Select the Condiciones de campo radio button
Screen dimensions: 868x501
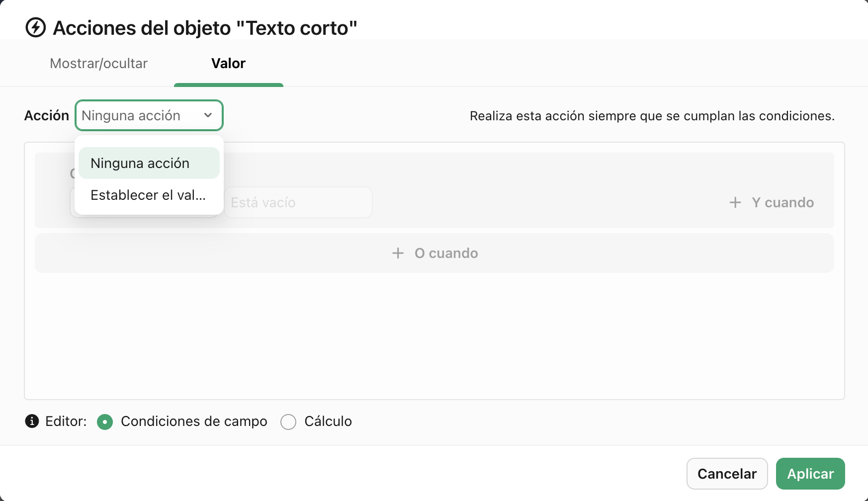point(105,422)
